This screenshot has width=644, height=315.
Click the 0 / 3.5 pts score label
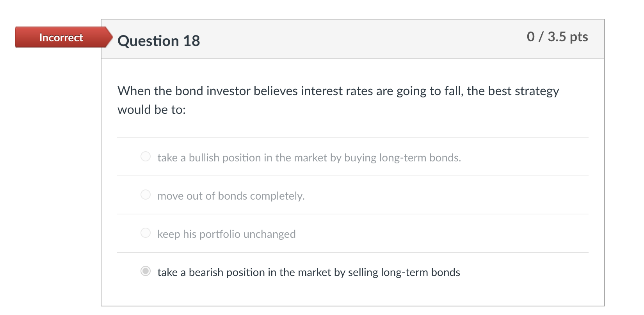click(x=558, y=37)
